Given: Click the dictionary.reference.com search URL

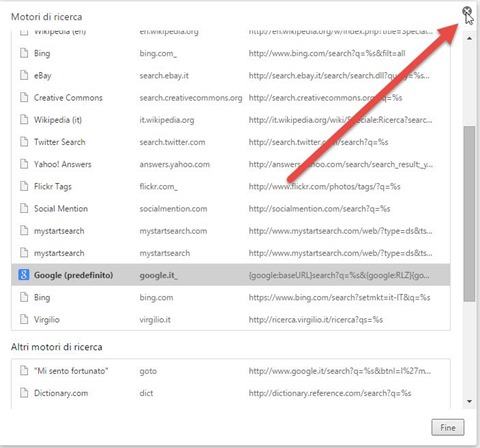Looking at the screenshot, I should pyautogui.click(x=330, y=393).
